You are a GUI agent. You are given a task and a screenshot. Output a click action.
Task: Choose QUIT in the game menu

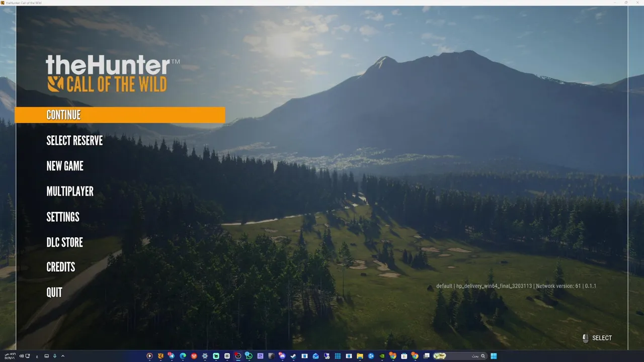(54, 292)
